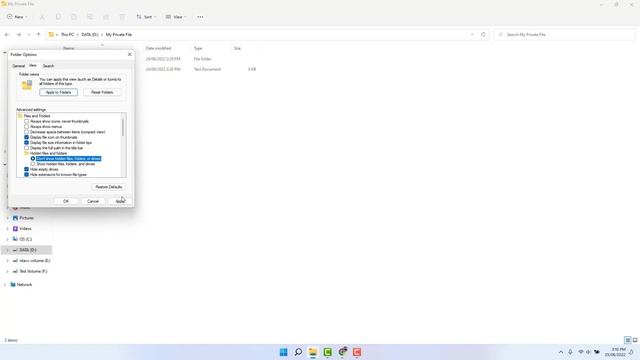Click the Paste icon in the Explorer toolbar
The width and height of the screenshot is (640, 360).
[74, 17]
